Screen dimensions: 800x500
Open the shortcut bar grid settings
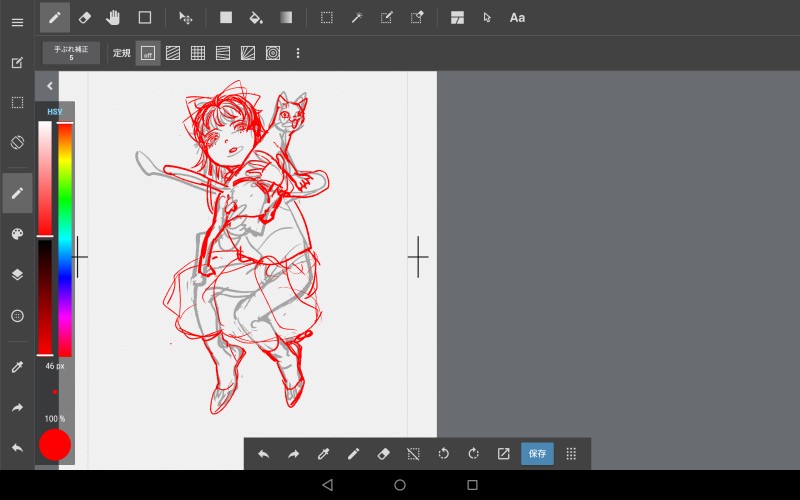coord(571,454)
